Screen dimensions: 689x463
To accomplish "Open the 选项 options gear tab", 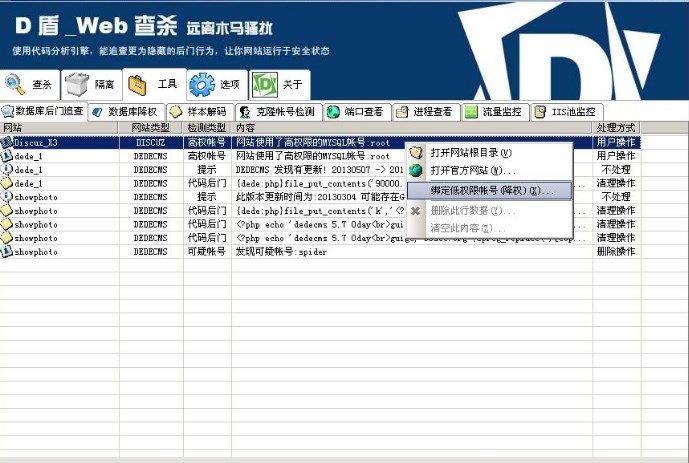I will click(216, 85).
